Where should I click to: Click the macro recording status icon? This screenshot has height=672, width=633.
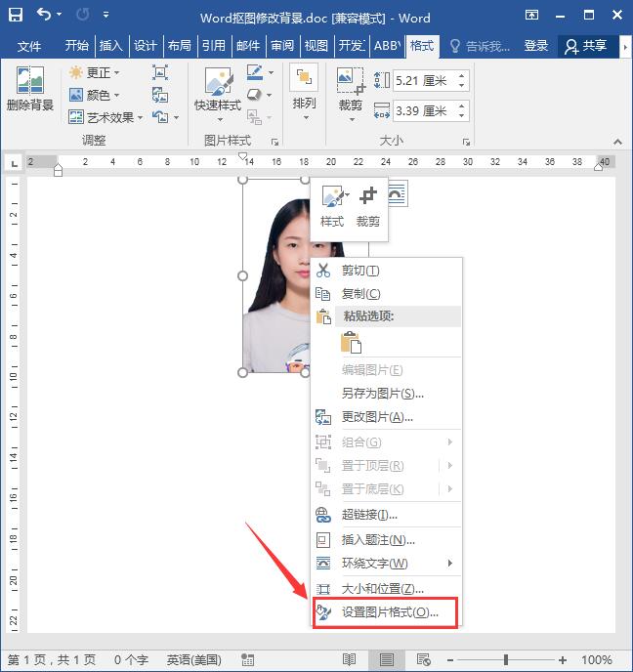[x=247, y=659]
